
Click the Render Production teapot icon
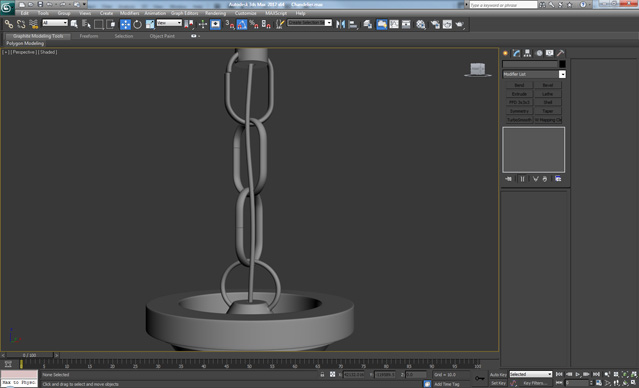460,24
